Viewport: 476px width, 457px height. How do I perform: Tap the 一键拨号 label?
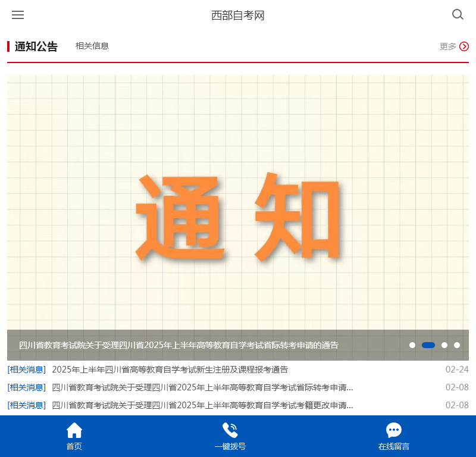230,446
